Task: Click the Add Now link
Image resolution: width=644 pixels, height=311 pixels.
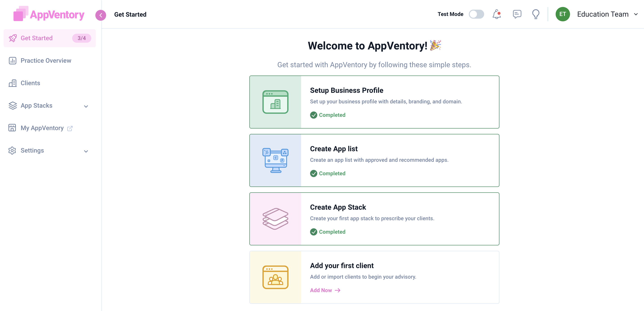Action: click(325, 290)
